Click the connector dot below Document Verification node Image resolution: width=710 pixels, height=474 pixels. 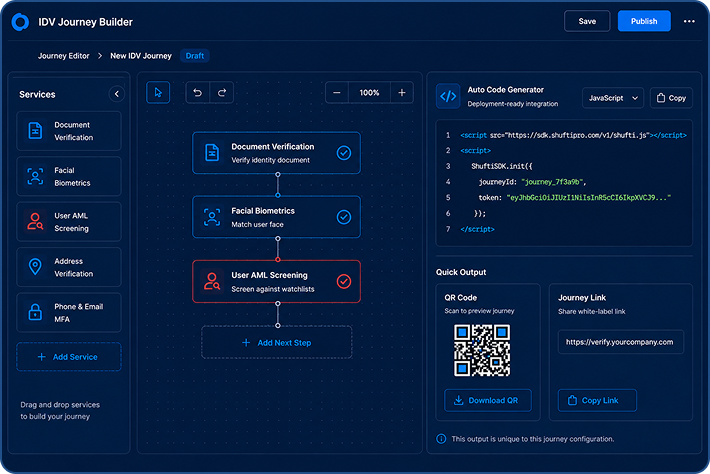point(278,174)
